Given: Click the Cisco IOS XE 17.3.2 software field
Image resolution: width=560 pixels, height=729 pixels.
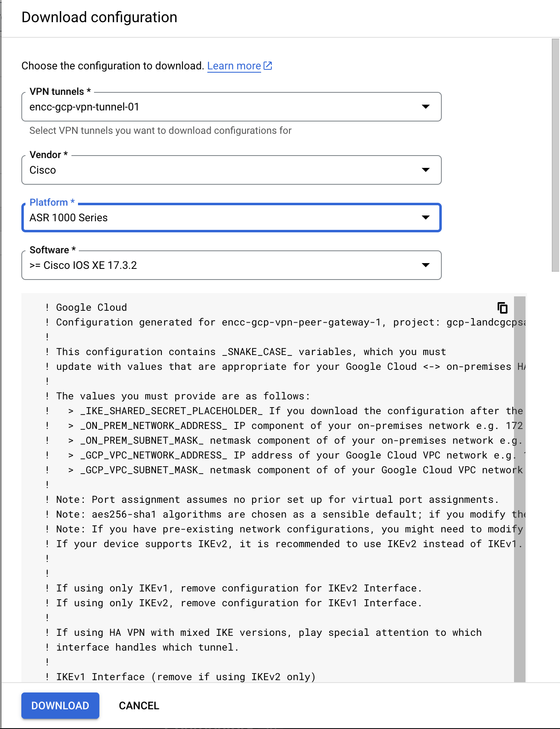Looking at the screenshot, I should (232, 265).
